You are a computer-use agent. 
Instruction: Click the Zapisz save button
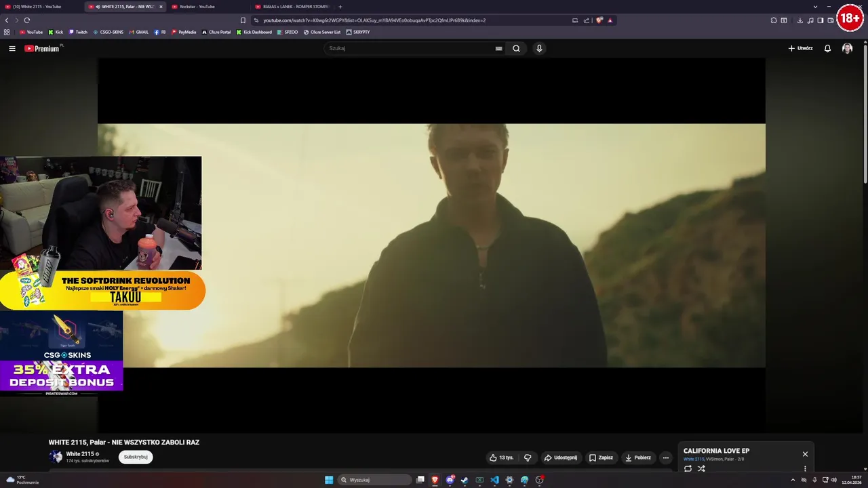[x=601, y=457]
